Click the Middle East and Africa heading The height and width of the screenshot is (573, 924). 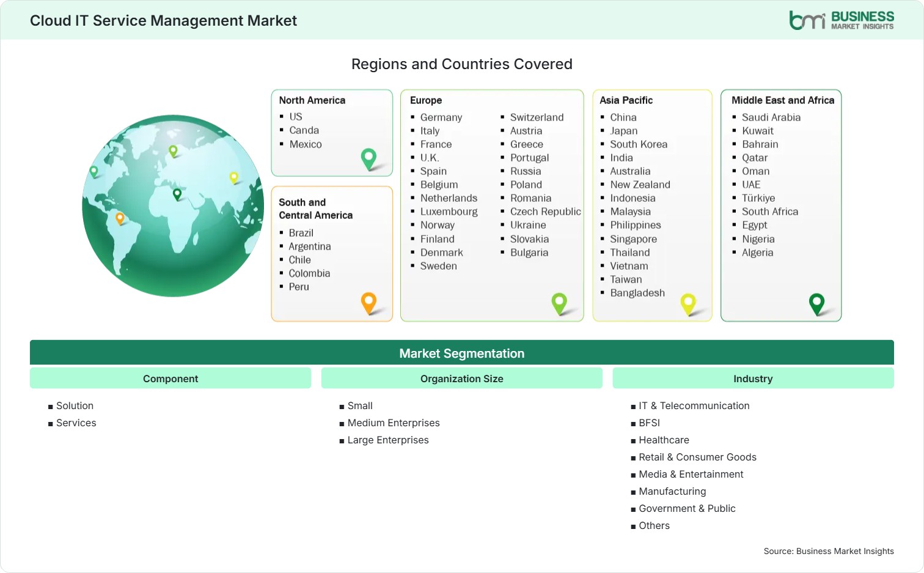[783, 100]
